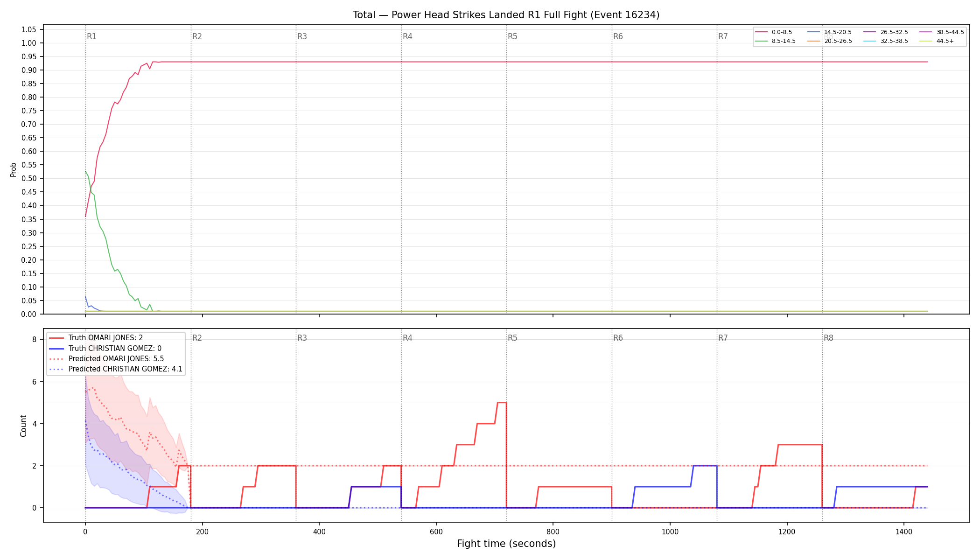Click the Predicted CHRISTIAN GOMEZ: 4.1 legend entry
Screen dimensions: 980x560
[116, 369]
